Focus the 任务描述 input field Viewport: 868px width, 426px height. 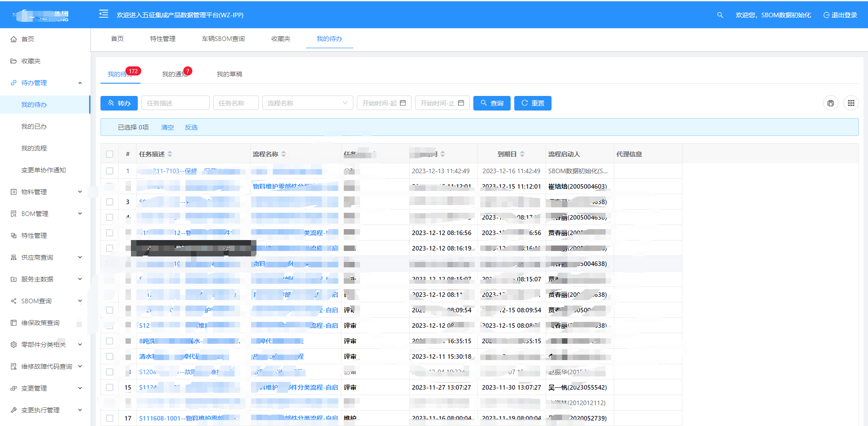(x=176, y=103)
